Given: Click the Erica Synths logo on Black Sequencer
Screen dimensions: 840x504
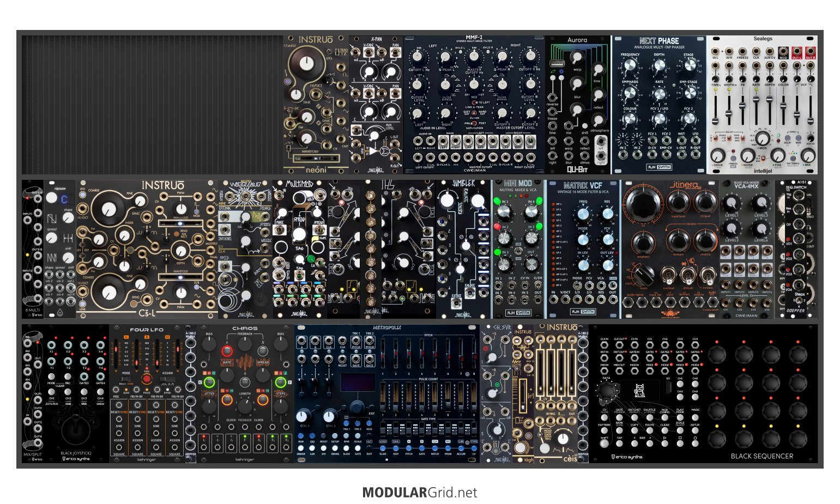Looking at the screenshot, I should pyautogui.click(x=628, y=457).
